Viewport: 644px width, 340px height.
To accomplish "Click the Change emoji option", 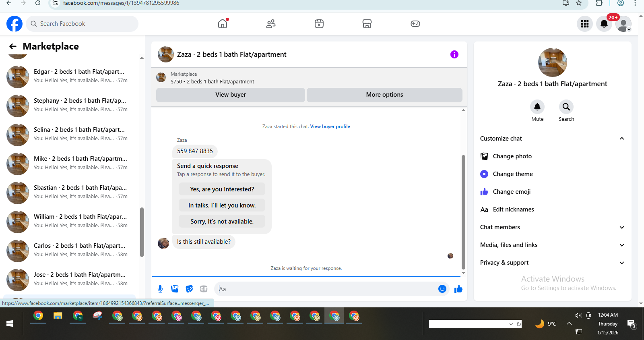I will 552,192.
